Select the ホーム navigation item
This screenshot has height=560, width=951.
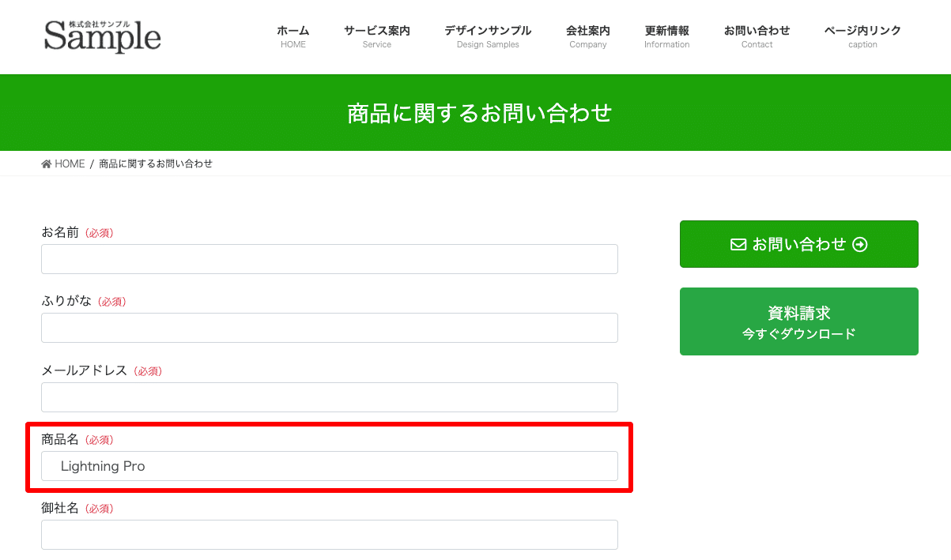[x=292, y=36]
